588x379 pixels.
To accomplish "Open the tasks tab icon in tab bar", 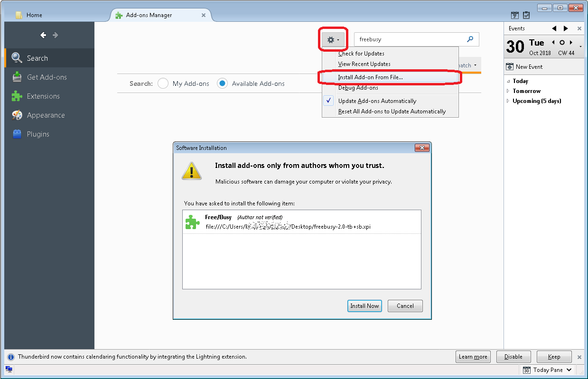I will 526,15.
